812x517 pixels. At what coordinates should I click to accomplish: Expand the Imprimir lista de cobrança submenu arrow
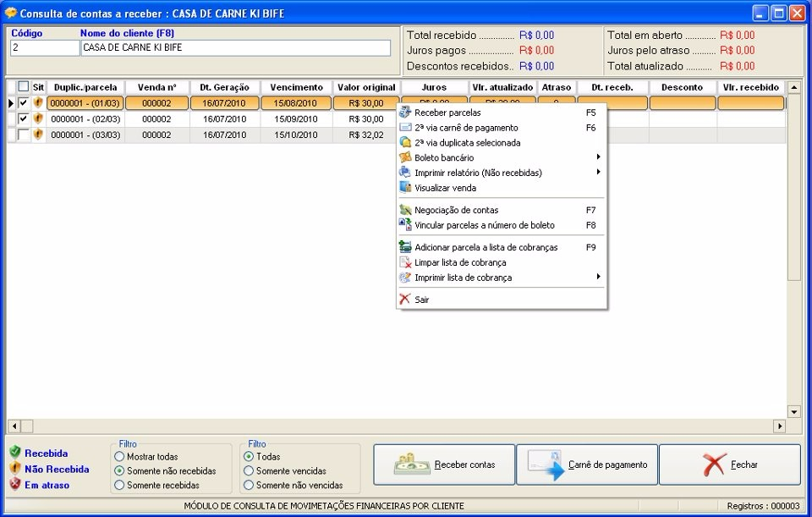tap(598, 277)
